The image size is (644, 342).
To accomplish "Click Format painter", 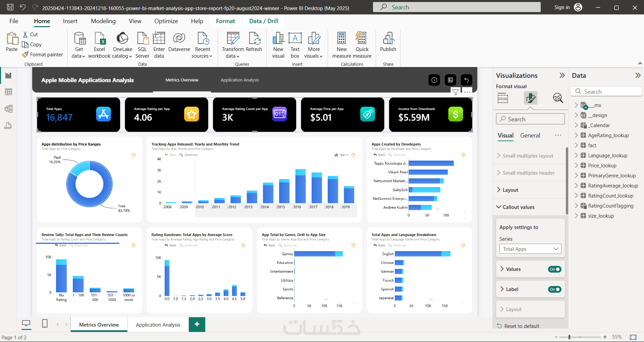I will (x=43, y=54).
